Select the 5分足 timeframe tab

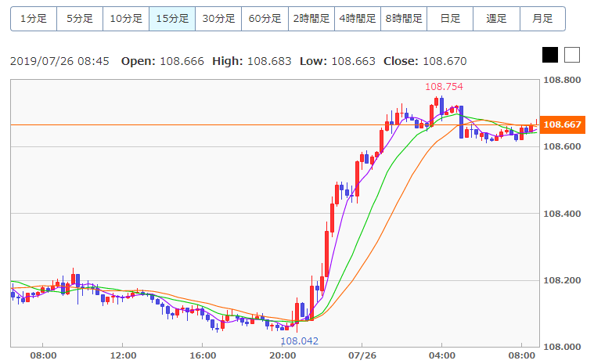[x=80, y=19]
